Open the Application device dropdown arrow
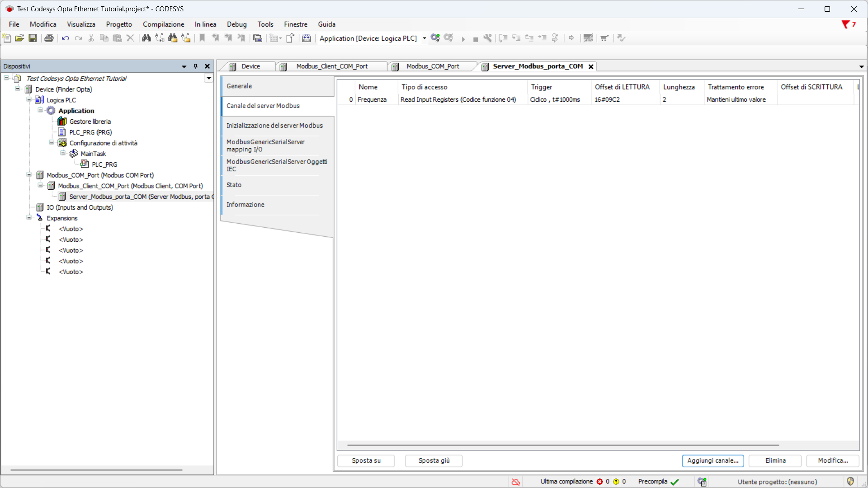The image size is (868, 488). (x=424, y=38)
